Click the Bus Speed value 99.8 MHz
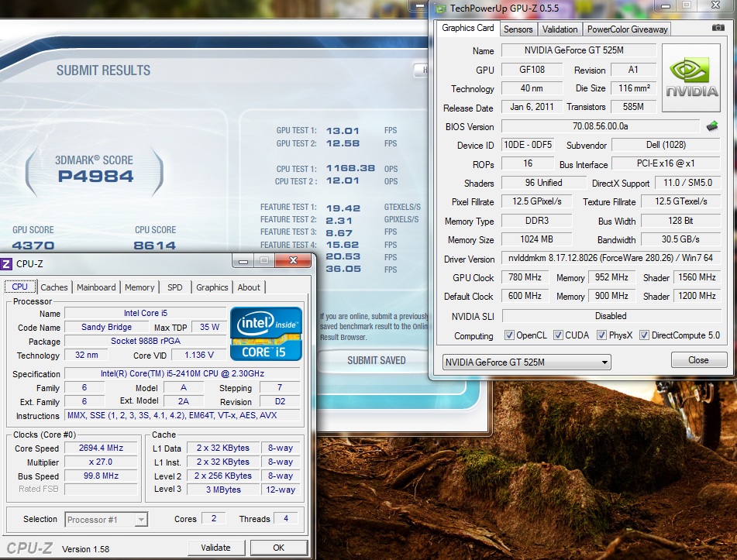This screenshot has height=560, width=737. (x=101, y=476)
